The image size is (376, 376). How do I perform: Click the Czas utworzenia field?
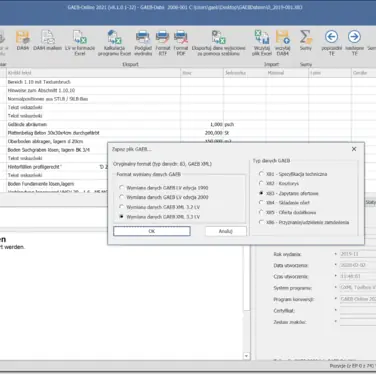coord(358,276)
